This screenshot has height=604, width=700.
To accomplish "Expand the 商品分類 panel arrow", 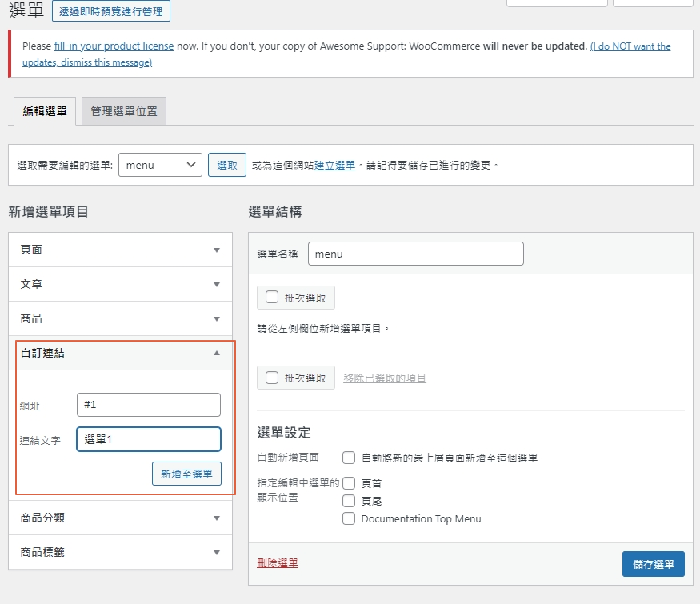I will (x=216, y=518).
